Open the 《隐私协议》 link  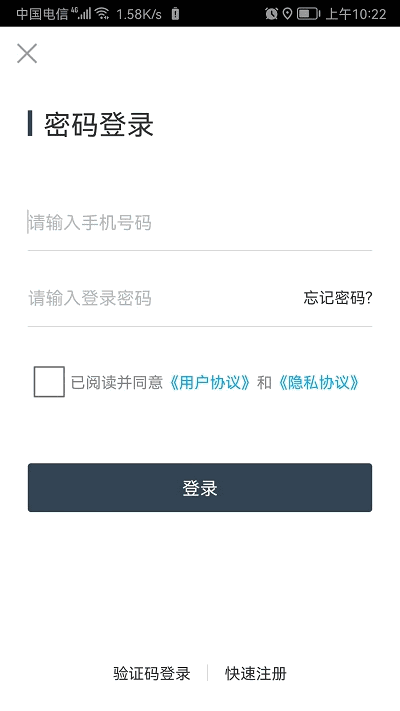tap(318, 383)
